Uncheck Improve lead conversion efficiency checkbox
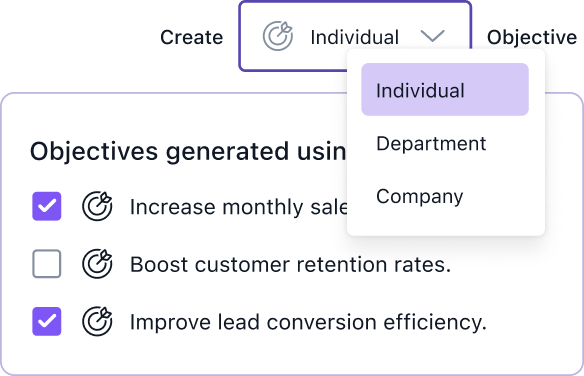 47,322
